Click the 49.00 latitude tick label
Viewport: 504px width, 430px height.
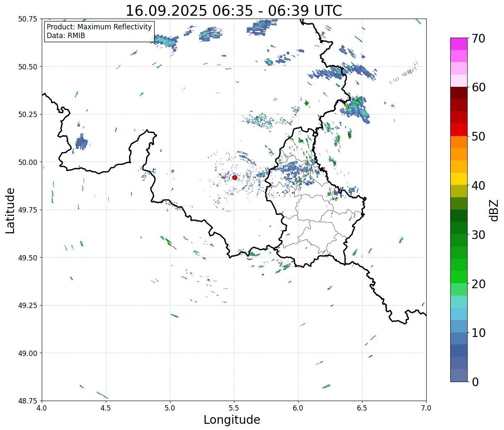28,353
